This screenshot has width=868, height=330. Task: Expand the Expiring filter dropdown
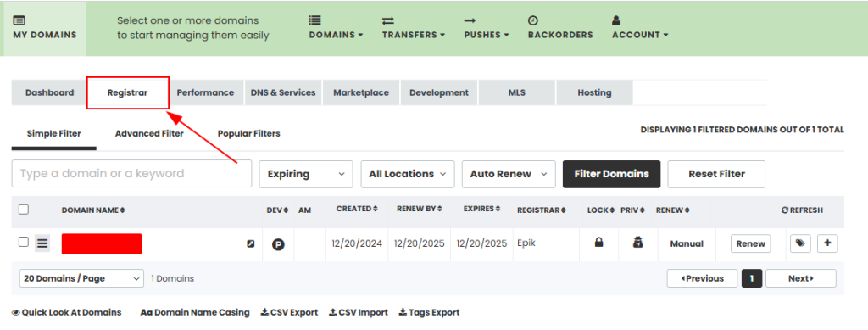tap(305, 174)
